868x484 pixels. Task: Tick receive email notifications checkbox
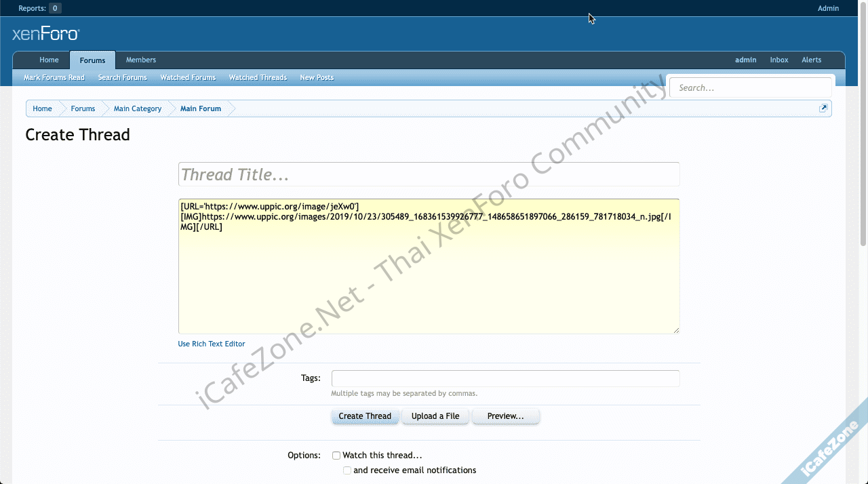coord(347,470)
